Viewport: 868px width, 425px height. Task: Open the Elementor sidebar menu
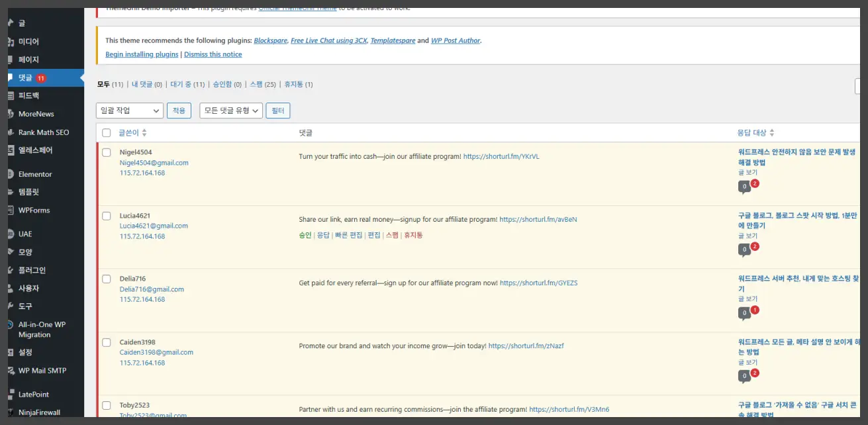[x=34, y=174]
